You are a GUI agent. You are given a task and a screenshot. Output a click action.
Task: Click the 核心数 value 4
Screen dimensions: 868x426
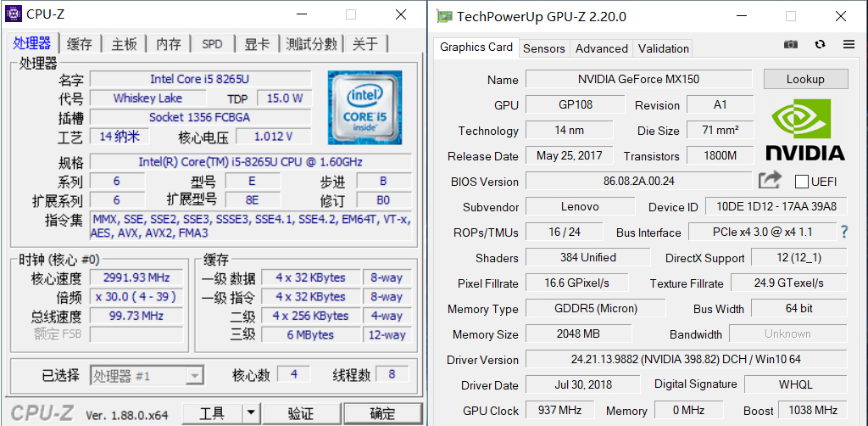coord(293,374)
